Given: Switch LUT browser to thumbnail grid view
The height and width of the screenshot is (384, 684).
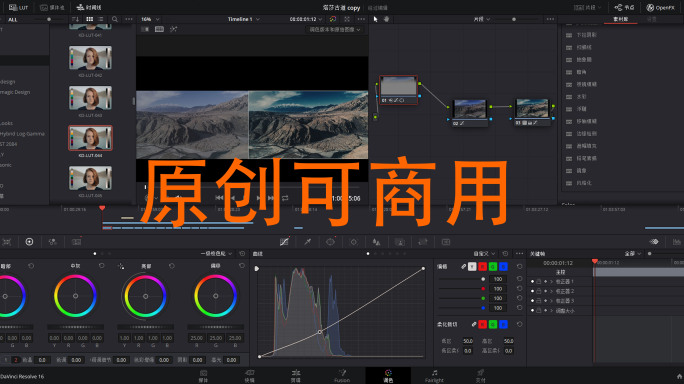Looking at the screenshot, I should (x=89, y=19).
